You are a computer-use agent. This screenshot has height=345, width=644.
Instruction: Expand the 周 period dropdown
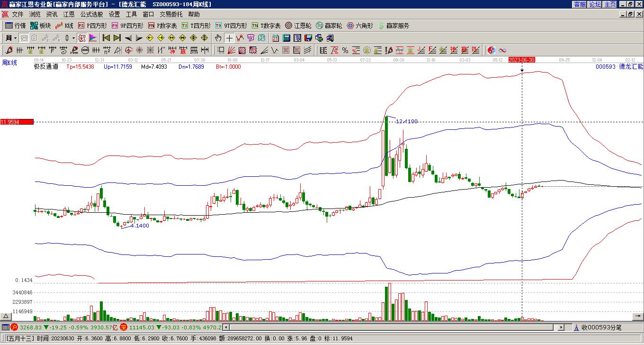(15, 38)
